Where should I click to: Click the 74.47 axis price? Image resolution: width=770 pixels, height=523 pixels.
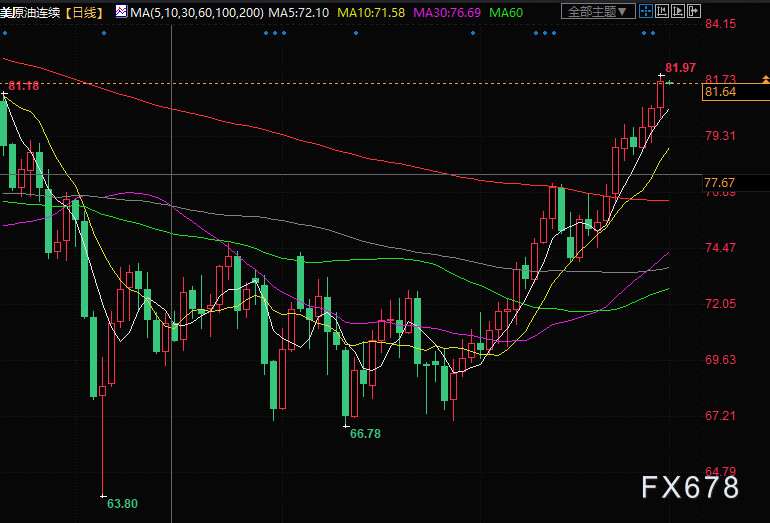pos(720,248)
